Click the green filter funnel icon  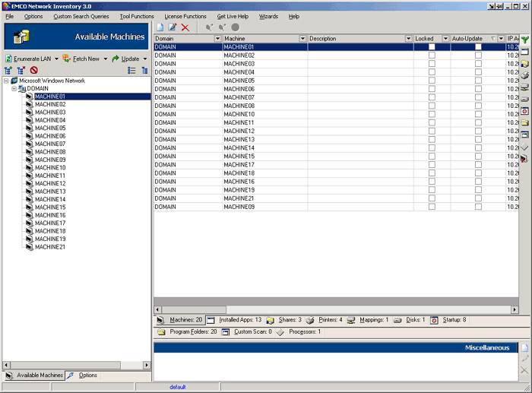click(525, 40)
